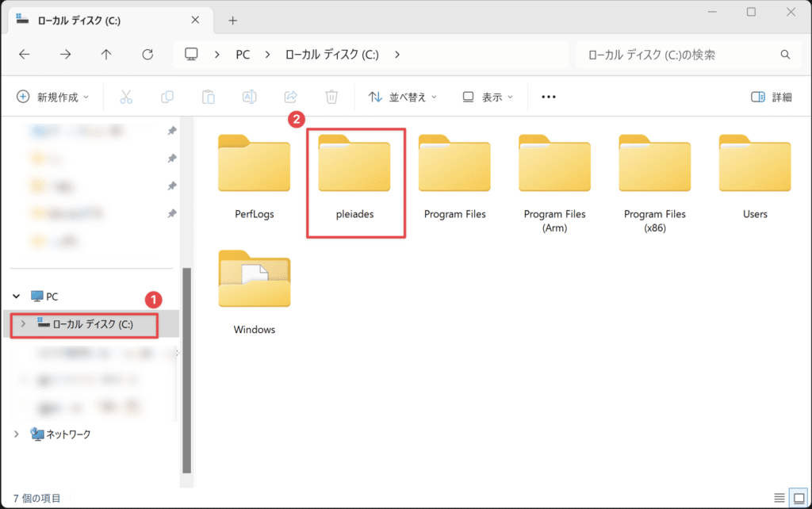Switch to large icons view in status bar
The height and width of the screenshot is (509, 812).
799,497
